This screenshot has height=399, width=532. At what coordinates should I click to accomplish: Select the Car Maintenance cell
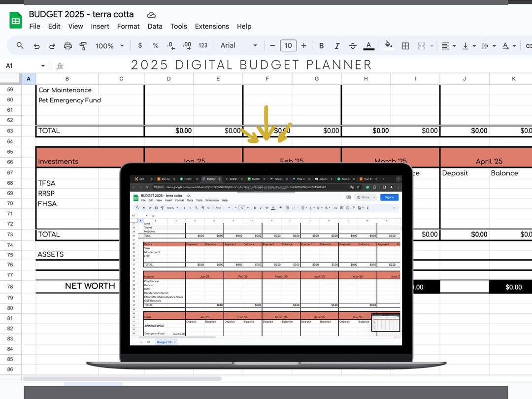click(x=67, y=90)
